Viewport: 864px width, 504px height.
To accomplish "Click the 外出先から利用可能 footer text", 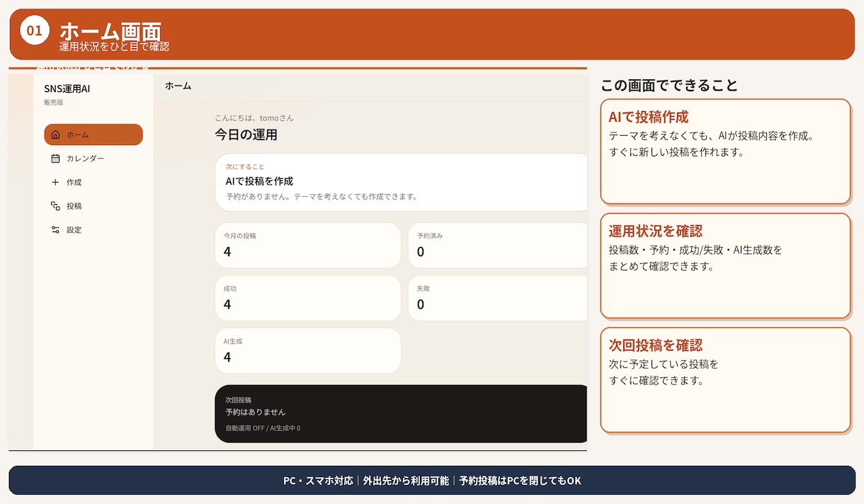I will tap(406, 481).
